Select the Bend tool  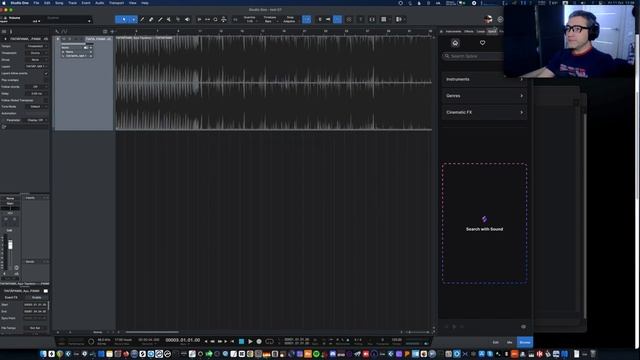point(178,19)
